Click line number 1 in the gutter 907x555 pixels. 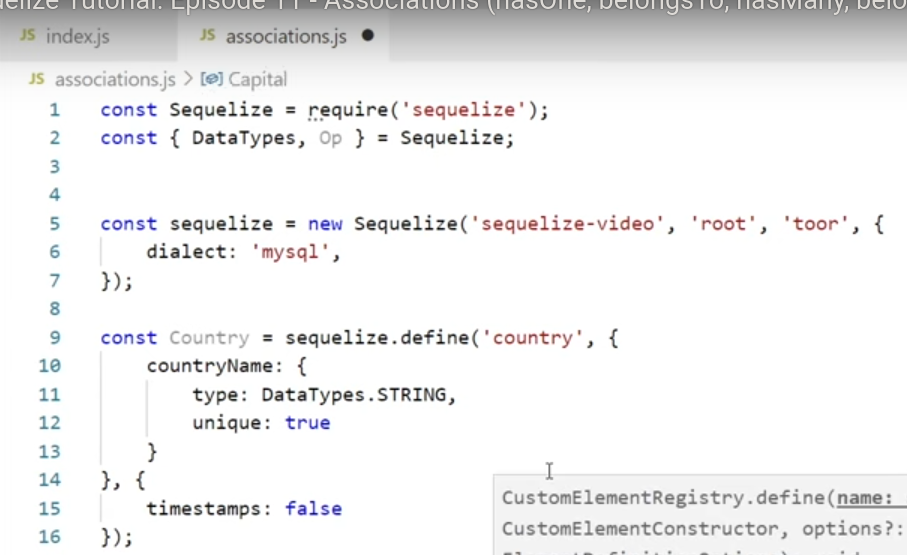(54, 109)
